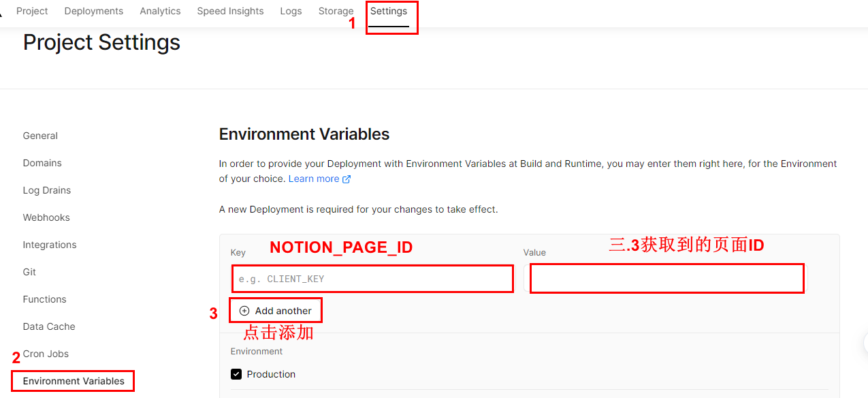Switch to the Deployments tab
Screen dimensions: 868x398
tap(93, 11)
